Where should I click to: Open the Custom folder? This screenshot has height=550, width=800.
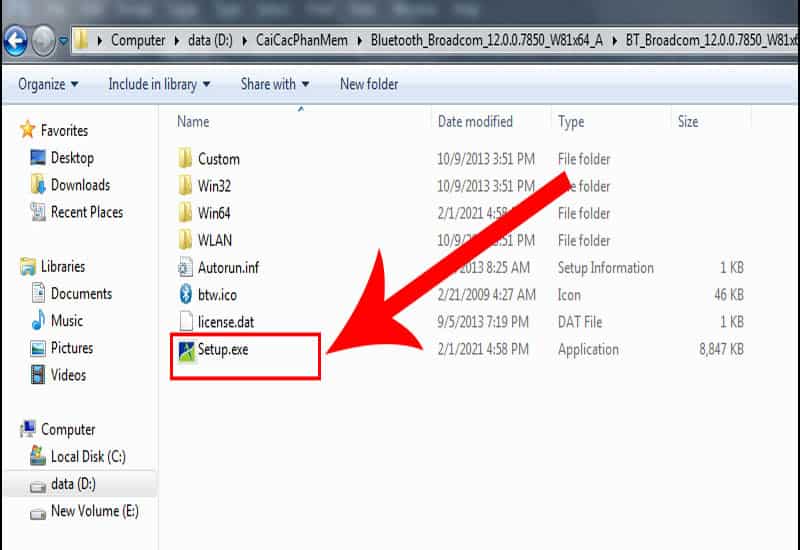coord(218,159)
